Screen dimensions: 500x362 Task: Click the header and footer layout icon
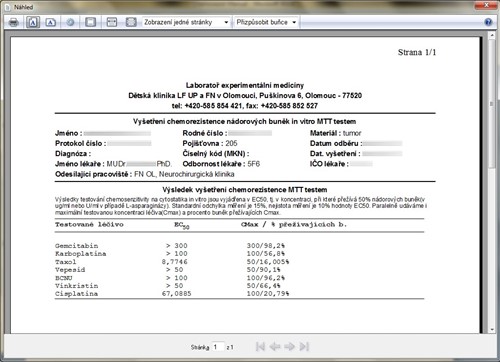click(111, 22)
